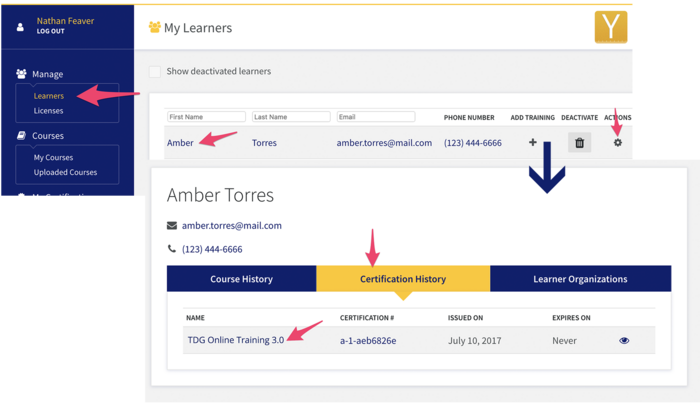Click the July 10, 2017 issued date

click(x=475, y=341)
